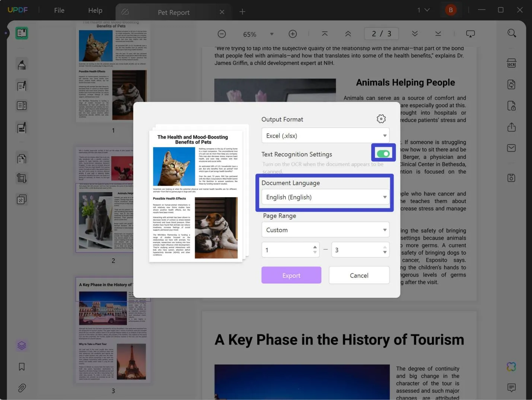Click the search magnifier icon
The image size is (532, 400).
(x=512, y=33)
